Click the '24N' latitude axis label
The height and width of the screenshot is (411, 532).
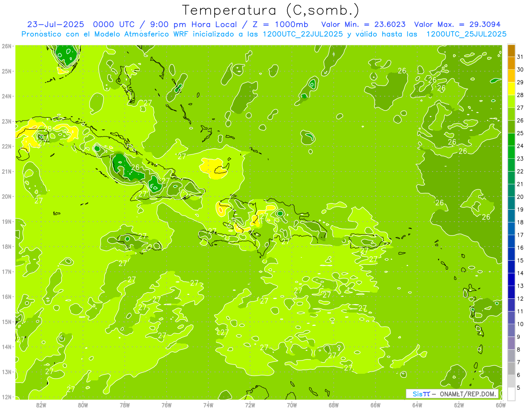[x=6, y=96]
